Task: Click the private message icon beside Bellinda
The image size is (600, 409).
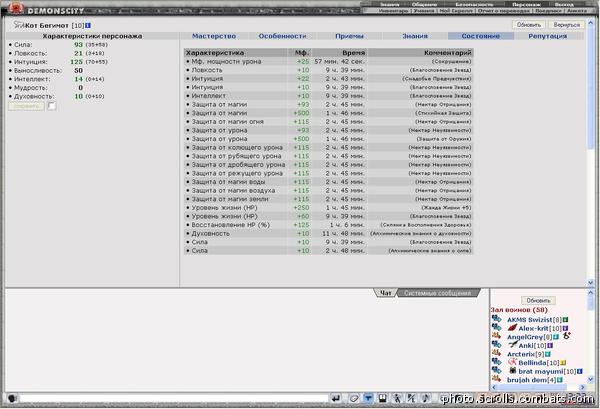Action: tap(496, 362)
